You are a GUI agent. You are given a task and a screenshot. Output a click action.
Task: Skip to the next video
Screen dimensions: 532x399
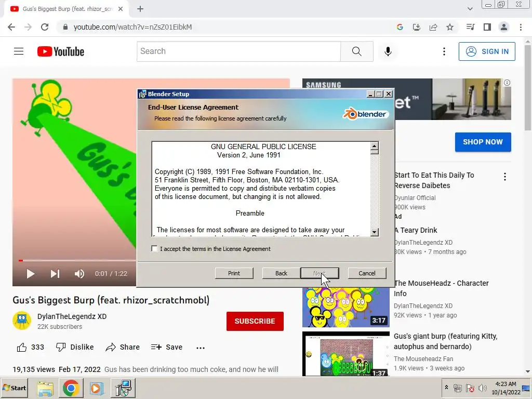point(55,274)
